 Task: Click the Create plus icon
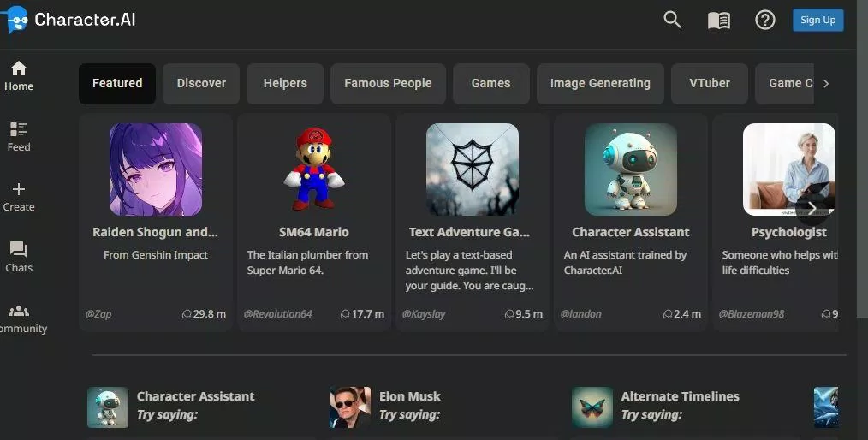tap(19, 195)
